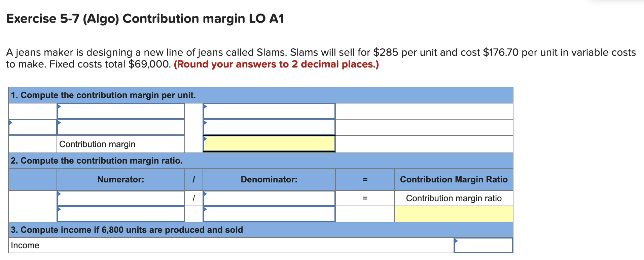644x260 pixels.
Task: Open the dropdown in the first row label cell of part 1
Action: click(x=120, y=111)
